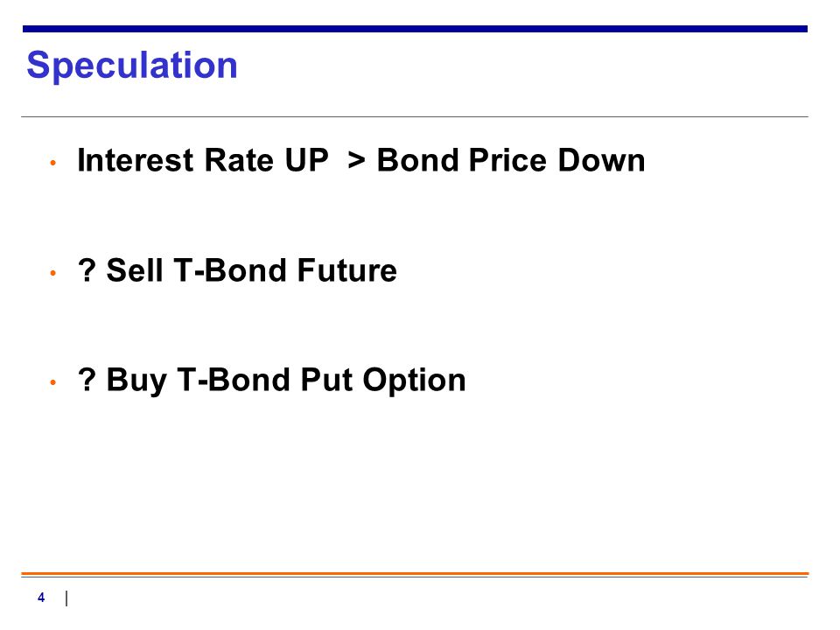Select the orange bullet before "Interest Rate UP"

tap(53, 163)
